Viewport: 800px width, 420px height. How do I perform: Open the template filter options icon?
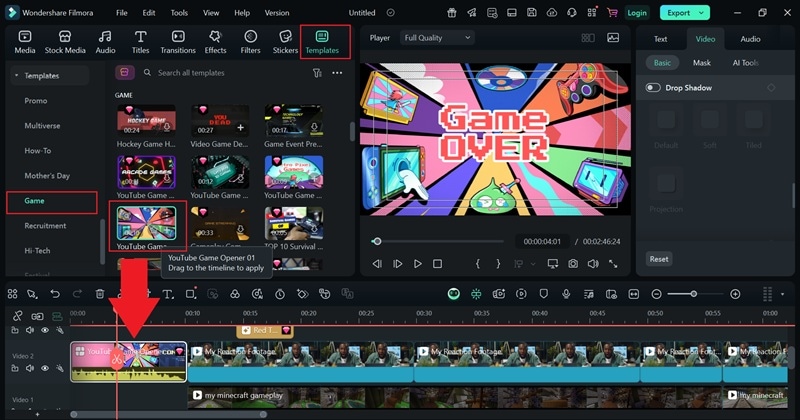click(317, 73)
